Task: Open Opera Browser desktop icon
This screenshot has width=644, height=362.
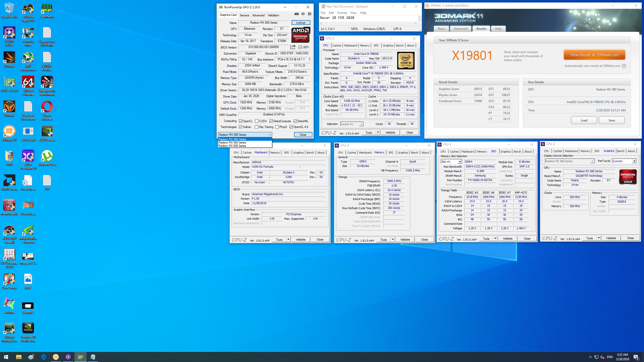Action: point(47,111)
